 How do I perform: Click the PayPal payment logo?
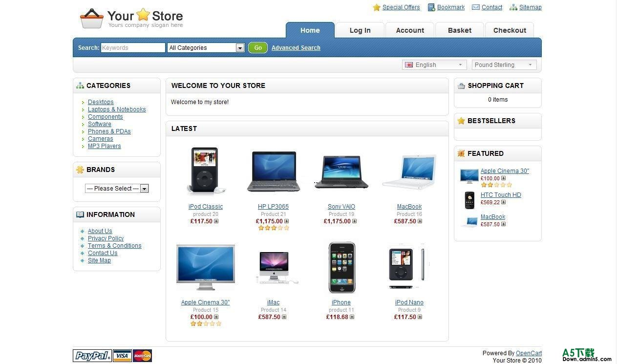[x=92, y=356]
